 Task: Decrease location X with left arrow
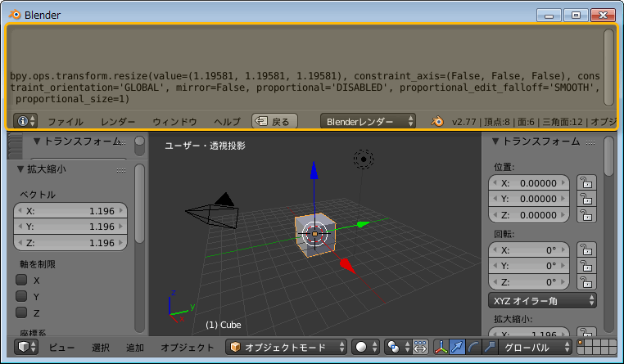[495, 182]
